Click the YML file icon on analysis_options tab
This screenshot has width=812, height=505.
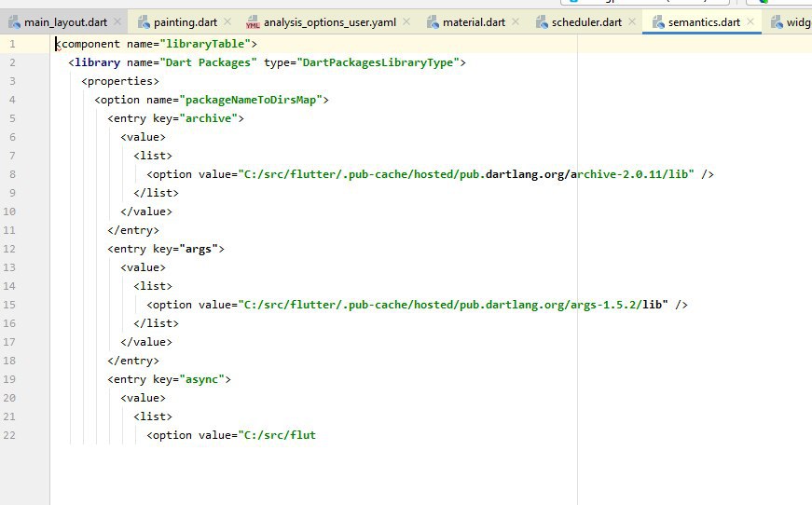(x=253, y=22)
